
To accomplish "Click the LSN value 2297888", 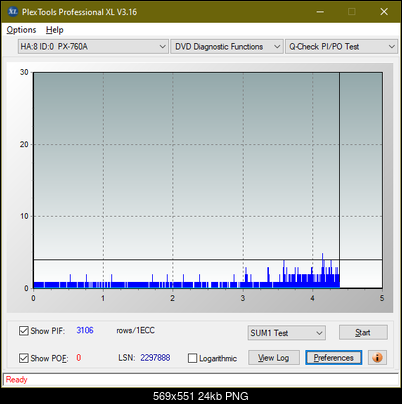I will (x=155, y=358).
